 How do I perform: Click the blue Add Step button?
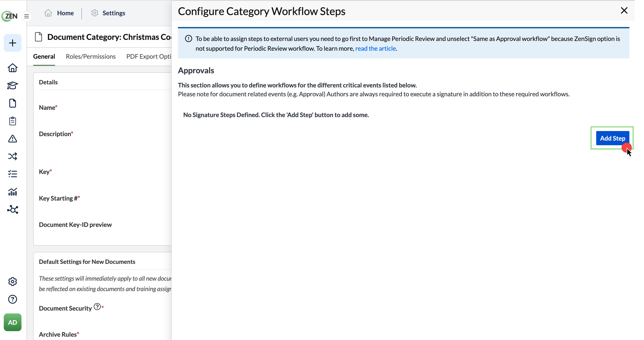(612, 138)
